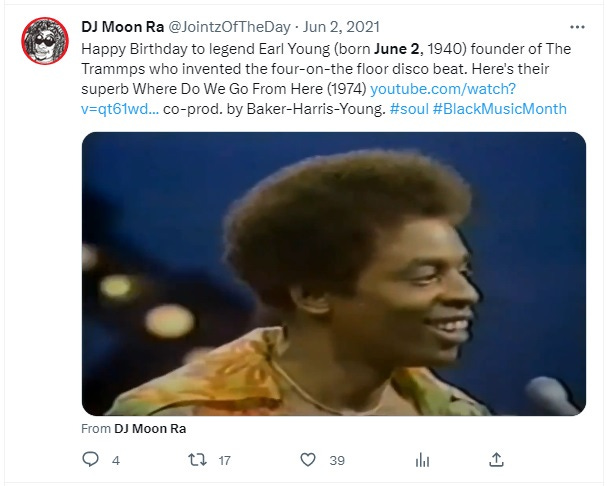Image resolution: width=607 pixels, height=486 pixels.
Task: Open the reply comment icon
Action: (x=91, y=459)
